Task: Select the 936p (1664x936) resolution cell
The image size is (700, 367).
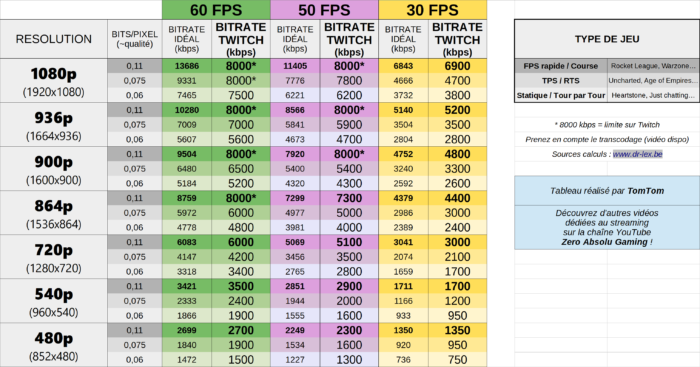Action: pos(54,125)
